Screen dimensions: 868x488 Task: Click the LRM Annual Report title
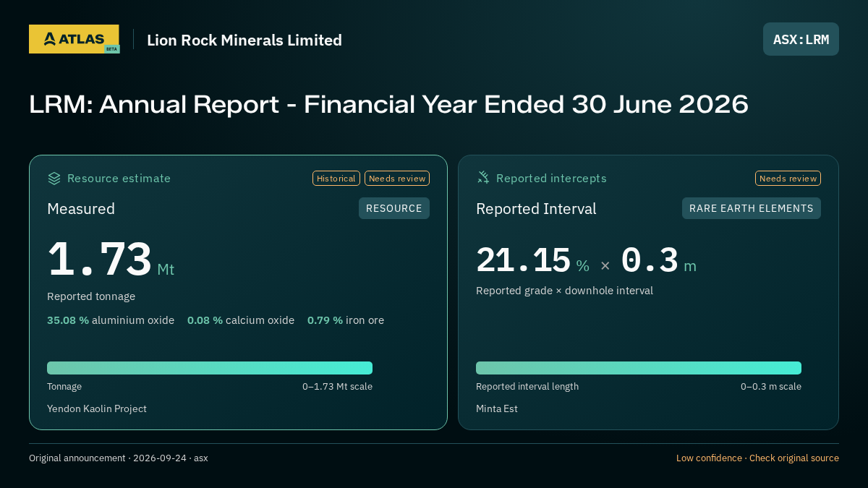(x=388, y=105)
